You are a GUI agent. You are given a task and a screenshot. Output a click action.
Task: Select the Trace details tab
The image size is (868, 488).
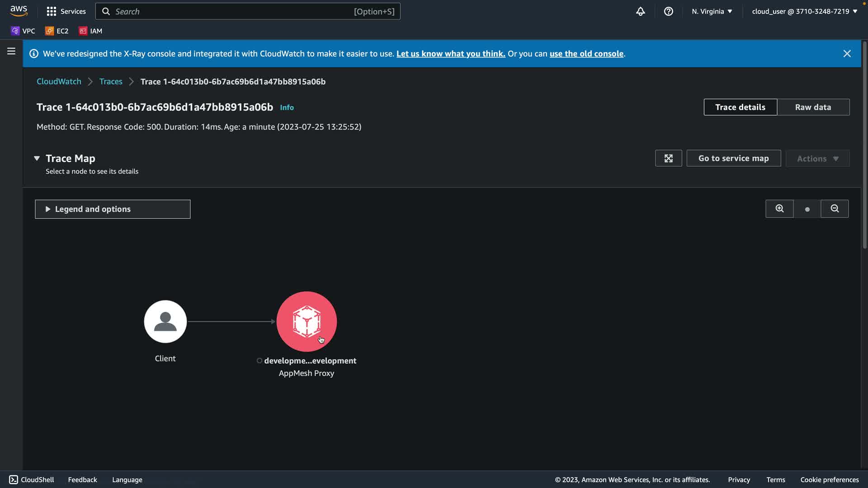click(740, 107)
